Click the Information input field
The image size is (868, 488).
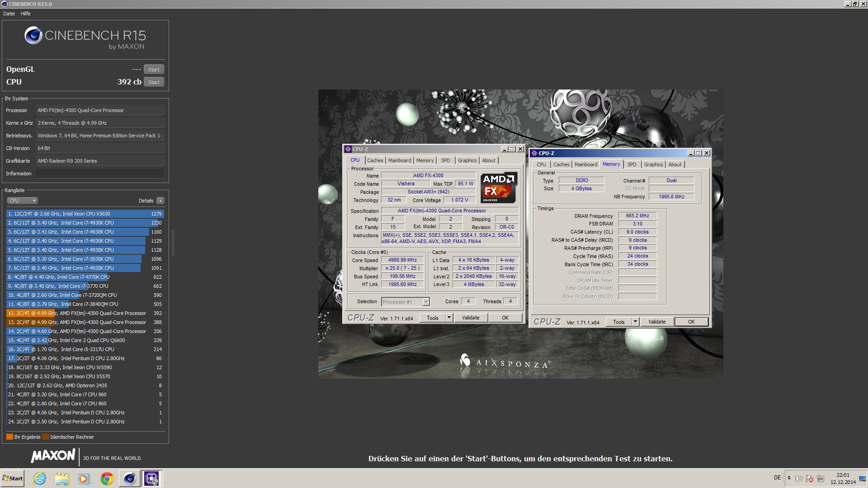(x=100, y=174)
